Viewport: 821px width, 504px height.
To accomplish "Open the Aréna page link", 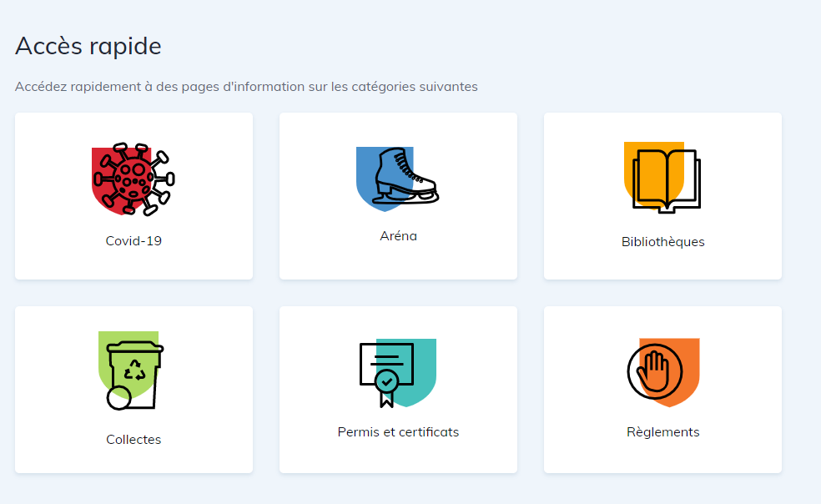I will pos(398,236).
